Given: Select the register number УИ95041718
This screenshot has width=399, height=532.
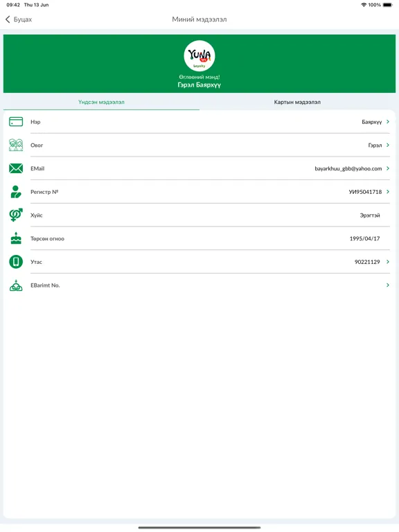Looking at the screenshot, I should (366, 192).
